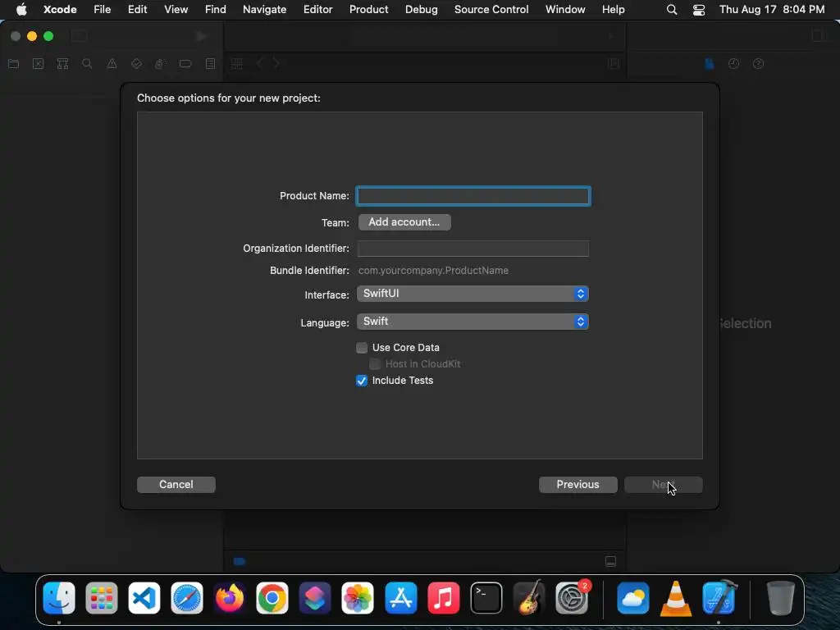The width and height of the screenshot is (840, 630).
Task: Click the Add account... button
Action: click(404, 221)
